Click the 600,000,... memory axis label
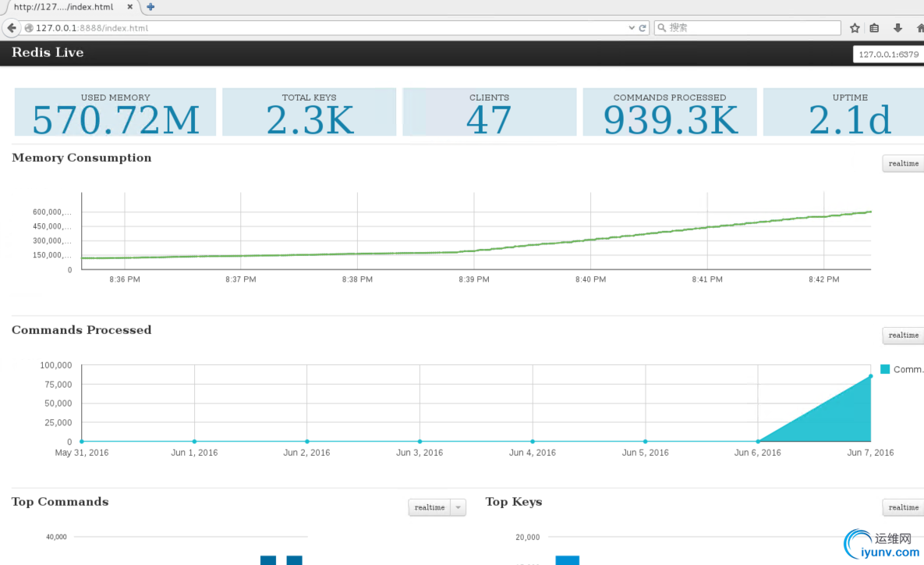The width and height of the screenshot is (924, 565). point(52,212)
